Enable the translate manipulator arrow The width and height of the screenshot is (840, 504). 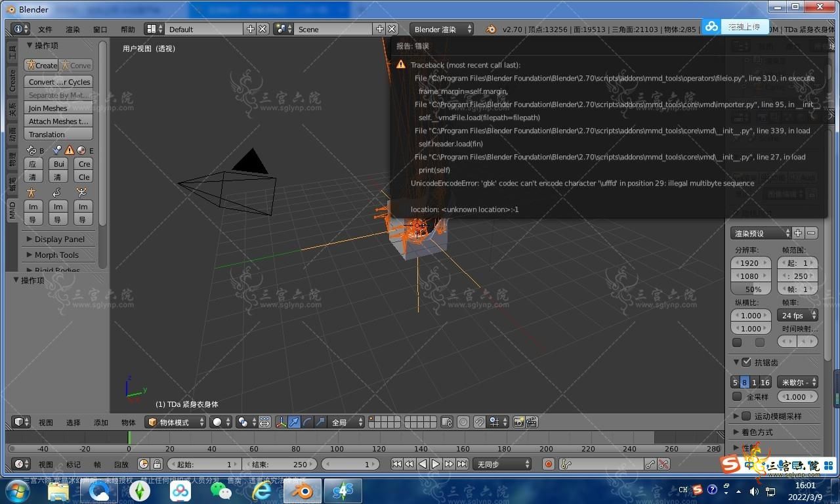295,422
